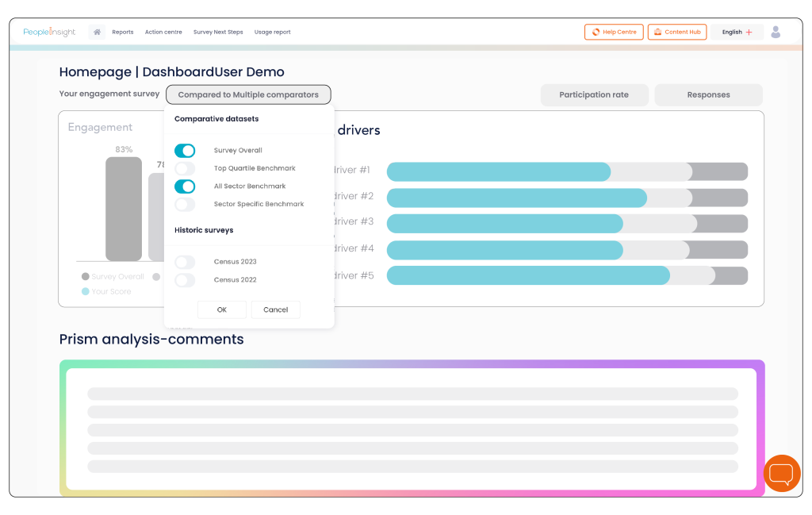
Task: Enable the Sector Specific Benchmark toggle
Action: (x=185, y=205)
